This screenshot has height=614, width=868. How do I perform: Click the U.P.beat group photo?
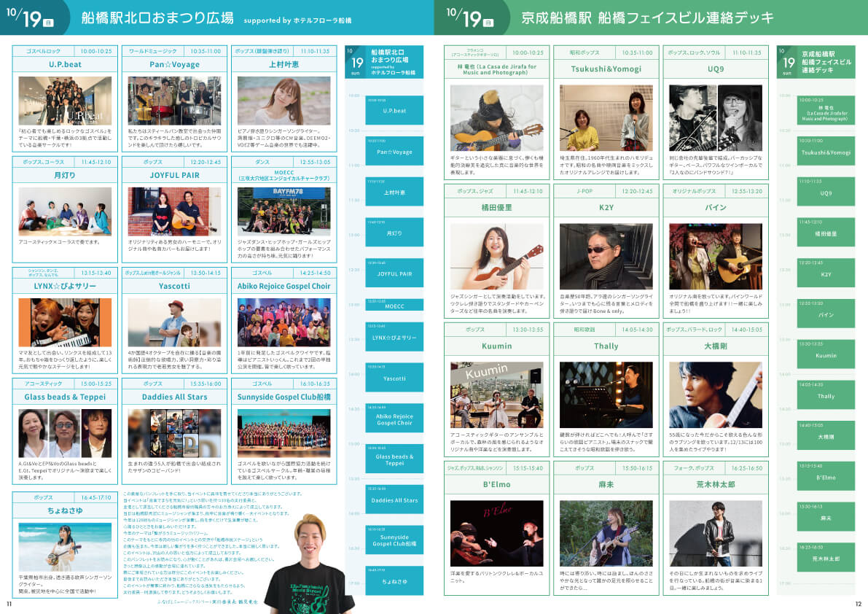coord(65,101)
